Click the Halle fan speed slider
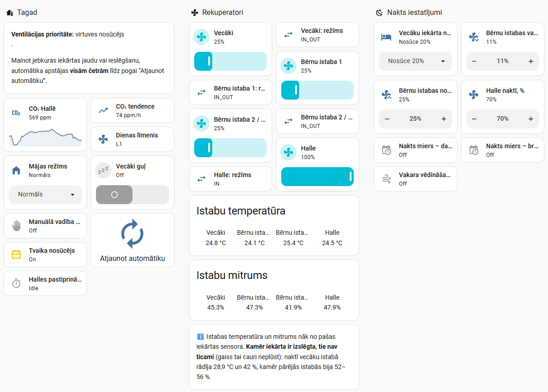This screenshot has height=392, width=548. [x=317, y=177]
